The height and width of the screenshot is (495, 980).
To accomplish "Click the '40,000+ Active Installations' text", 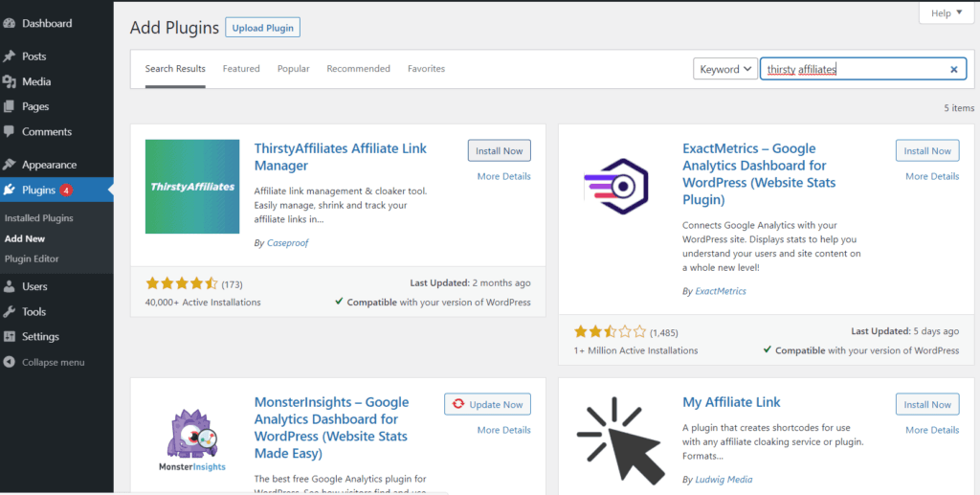I will coord(203,303).
